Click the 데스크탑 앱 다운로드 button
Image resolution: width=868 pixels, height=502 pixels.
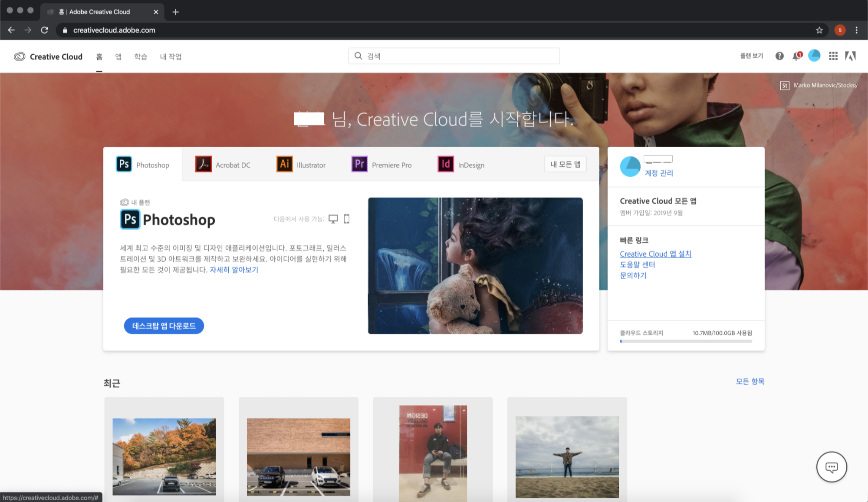click(x=164, y=326)
